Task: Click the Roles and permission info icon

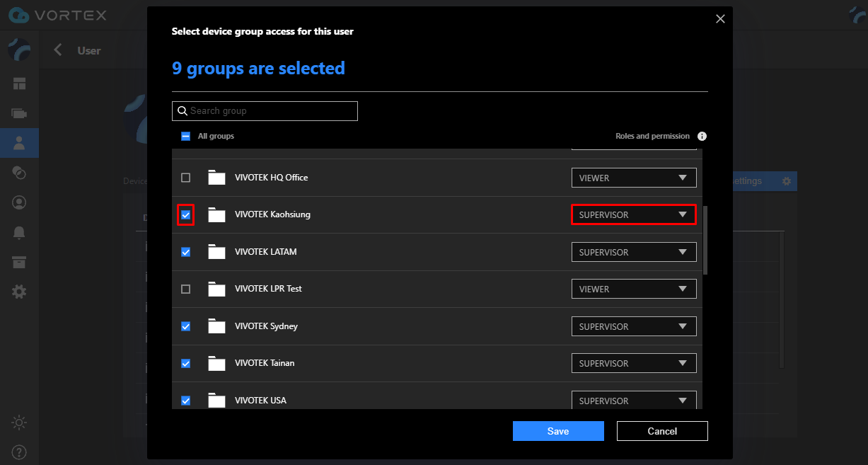Action: (702, 137)
